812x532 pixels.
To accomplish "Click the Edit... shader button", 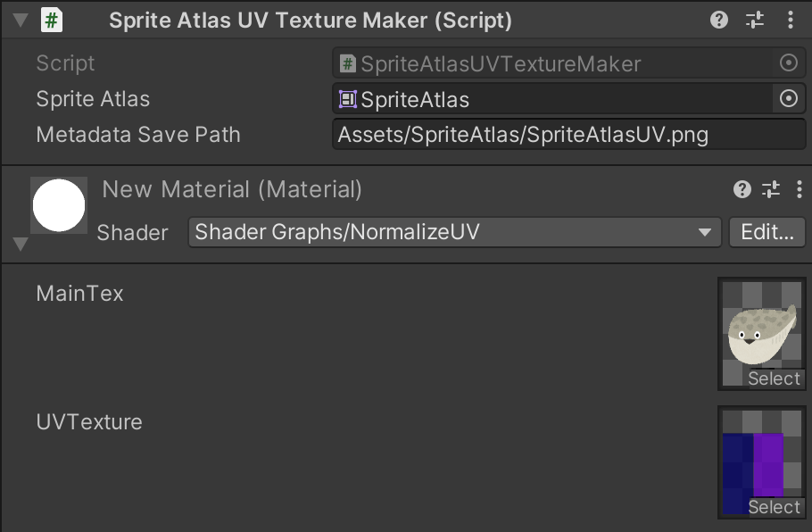I will (x=767, y=233).
